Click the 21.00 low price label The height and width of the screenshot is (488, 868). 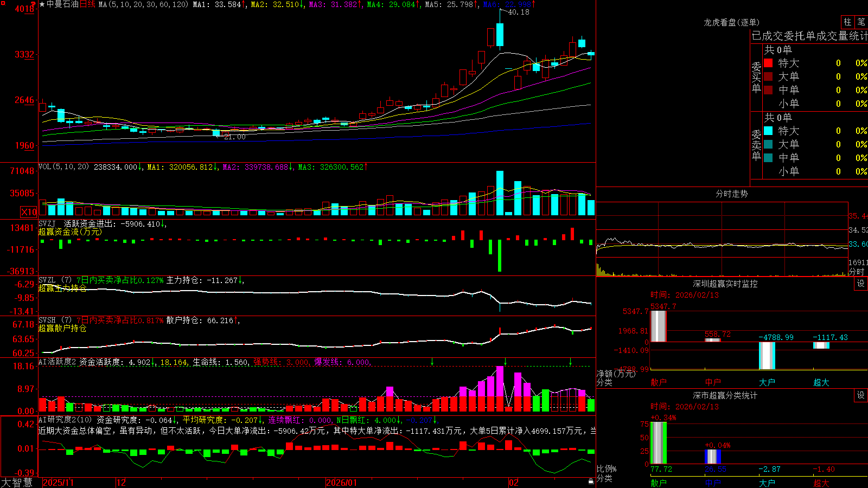click(x=235, y=137)
